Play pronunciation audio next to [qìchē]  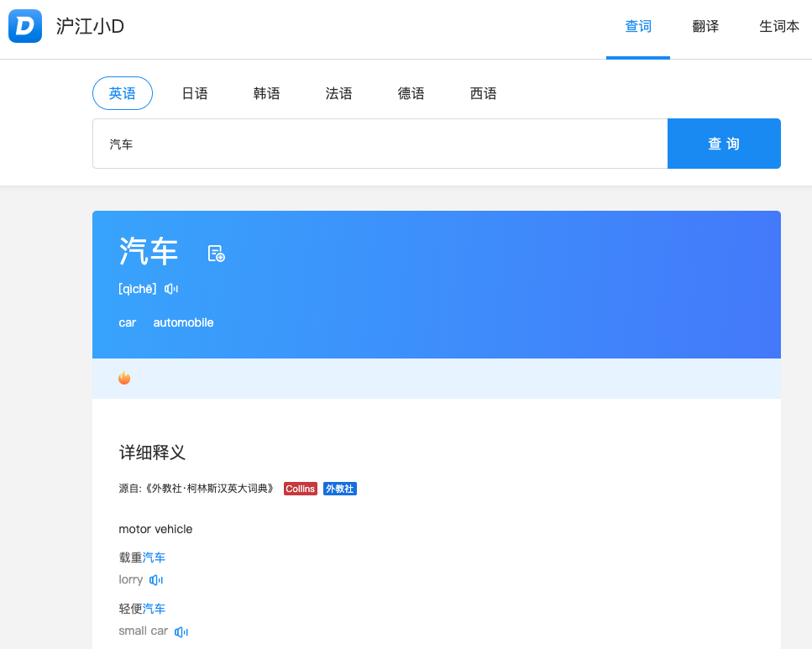click(x=171, y=289)
